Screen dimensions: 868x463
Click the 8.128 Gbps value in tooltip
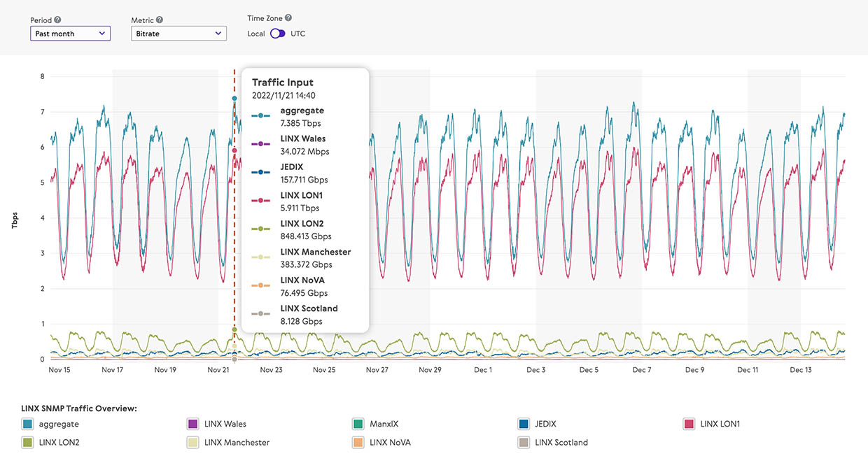coord(302,322)
